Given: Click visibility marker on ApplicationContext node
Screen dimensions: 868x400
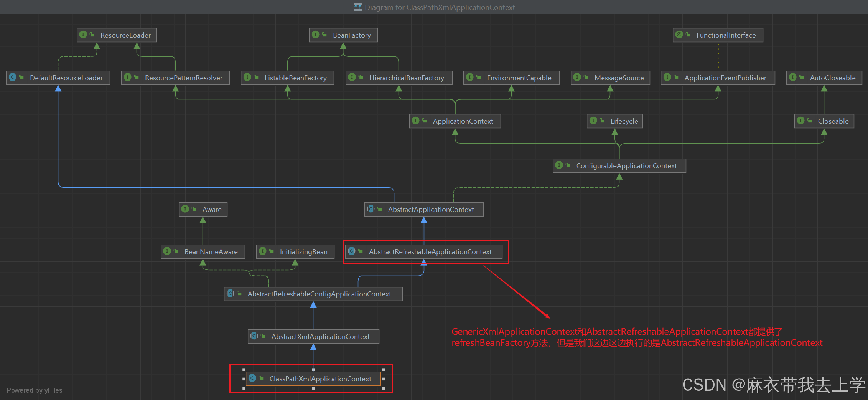Looking at the screenshot, I should pyautogui.click(x=425, y=121).
